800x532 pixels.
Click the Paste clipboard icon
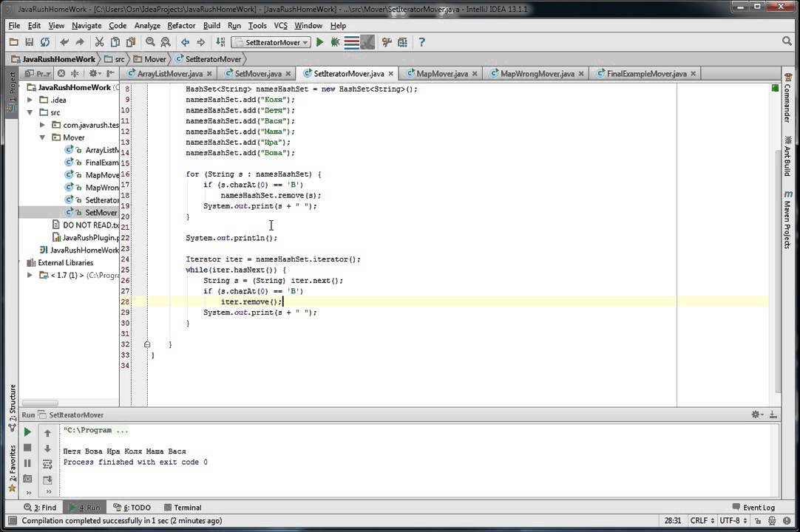pos(131,42)
